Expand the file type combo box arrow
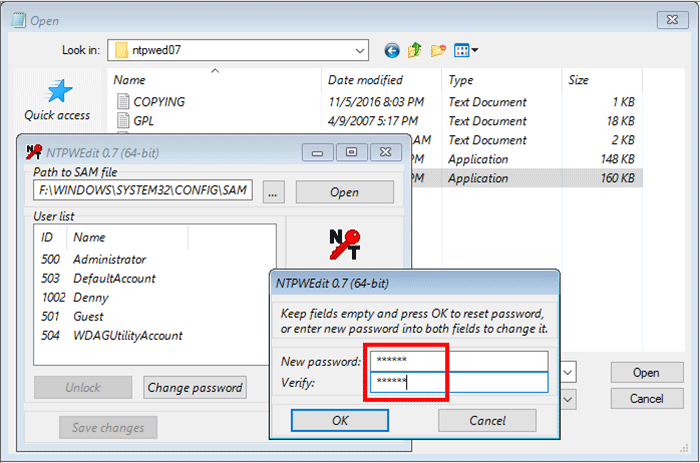The image size is (700, 463). (x=568, y=400)
